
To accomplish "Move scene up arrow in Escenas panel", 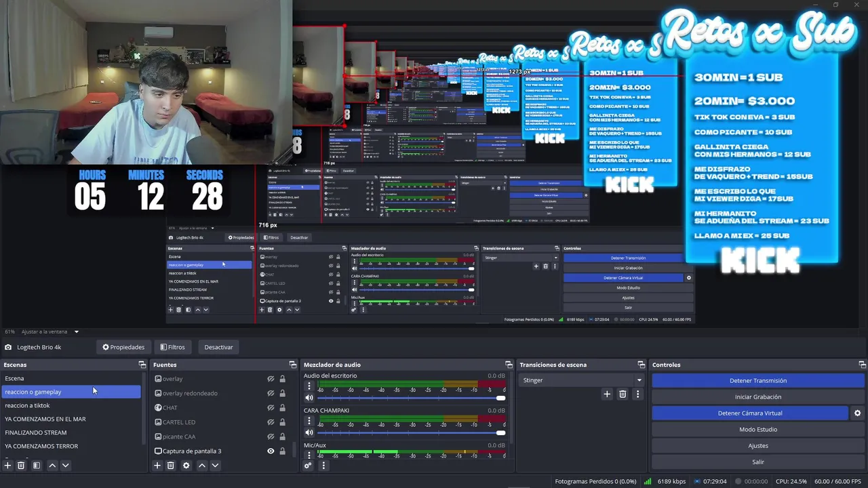I will [x=52, y=466].
